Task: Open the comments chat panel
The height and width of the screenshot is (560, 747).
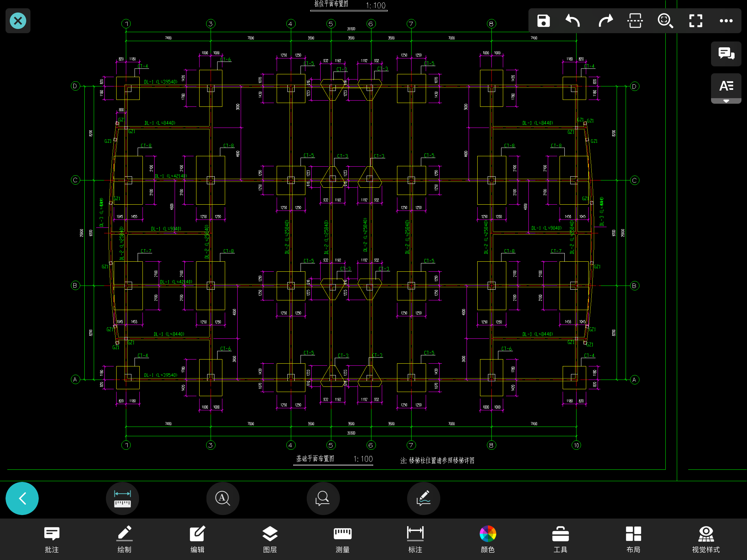Action: tap(726, 54)
